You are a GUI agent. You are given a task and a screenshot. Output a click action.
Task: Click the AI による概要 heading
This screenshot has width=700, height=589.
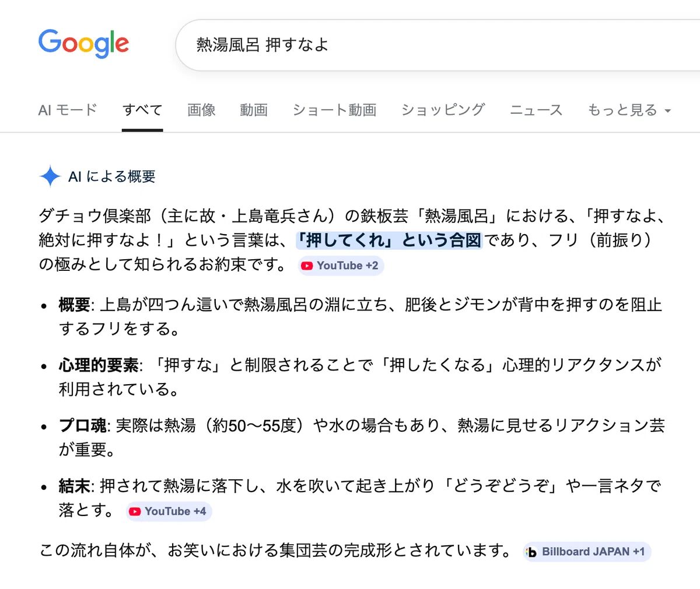click(x=112, y=176)
